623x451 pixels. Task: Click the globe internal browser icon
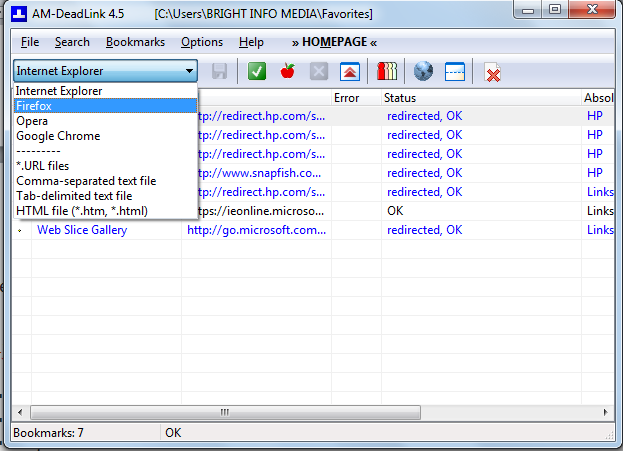point(424,72)
